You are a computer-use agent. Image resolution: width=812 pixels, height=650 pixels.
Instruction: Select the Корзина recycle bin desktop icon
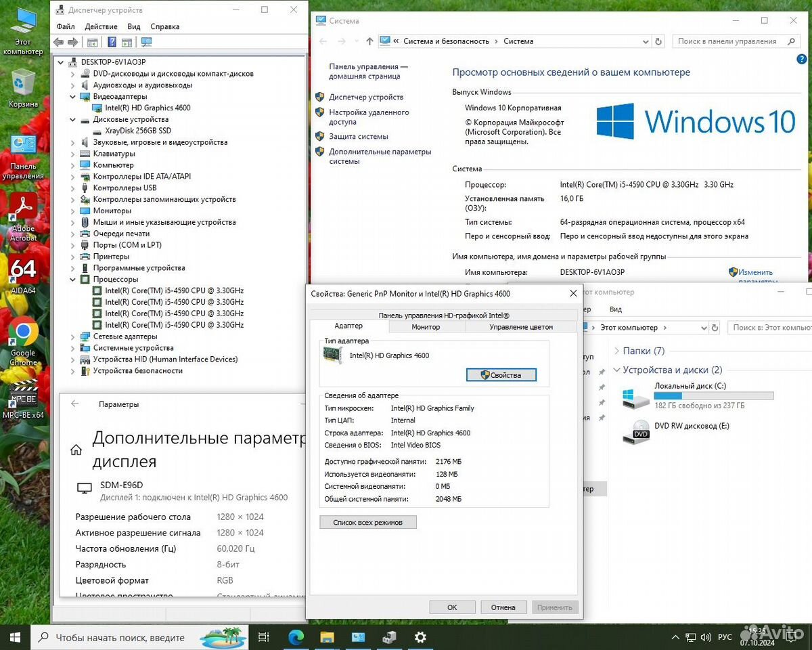[23, 89]
